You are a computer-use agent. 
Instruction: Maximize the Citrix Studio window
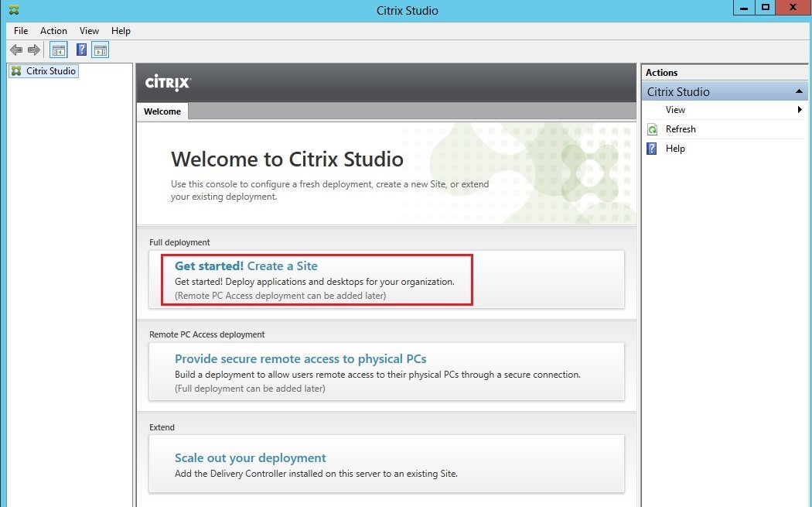pos(766,7)
